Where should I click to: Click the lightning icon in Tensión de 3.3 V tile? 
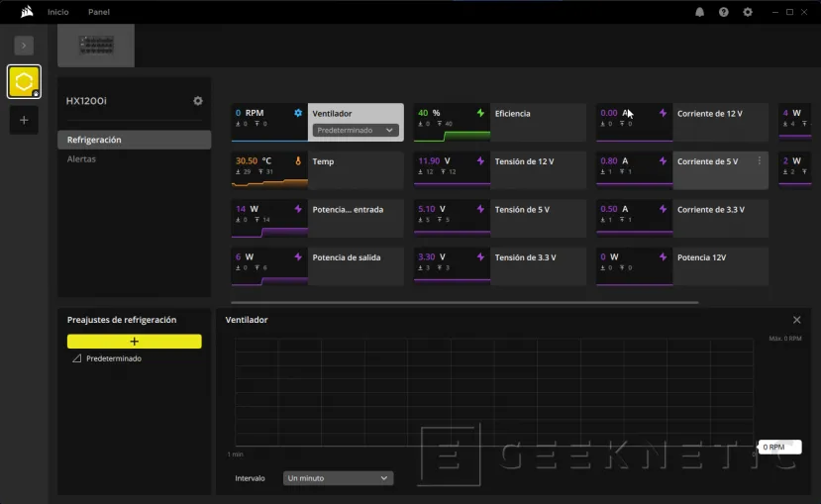click(480, 257)
